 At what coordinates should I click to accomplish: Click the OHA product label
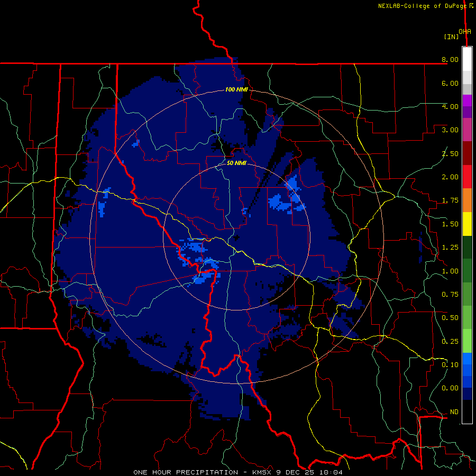click(465, 32)
